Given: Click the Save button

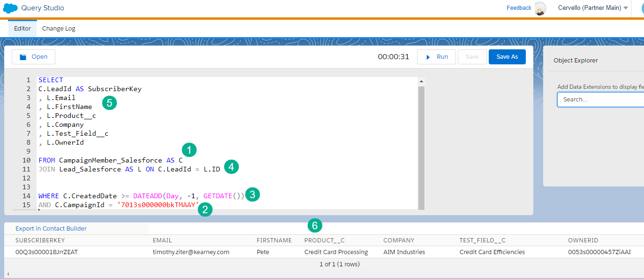Looking at the screenshot, I should click(x=472, y=56).
